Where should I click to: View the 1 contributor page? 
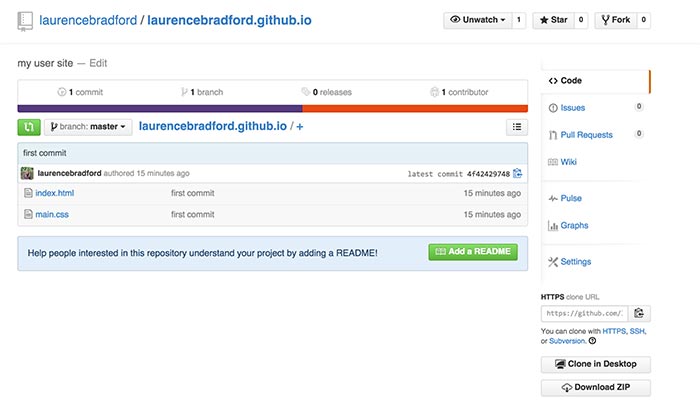459,92
